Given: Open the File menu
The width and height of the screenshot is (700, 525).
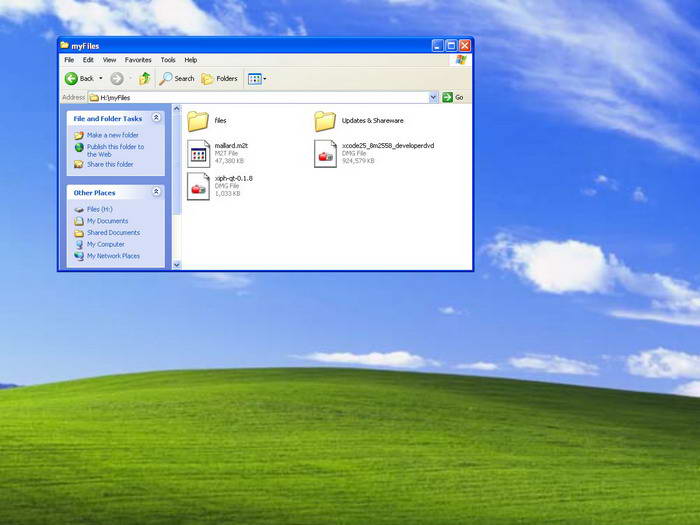Looking at the screenshot, I should [69, 60].
